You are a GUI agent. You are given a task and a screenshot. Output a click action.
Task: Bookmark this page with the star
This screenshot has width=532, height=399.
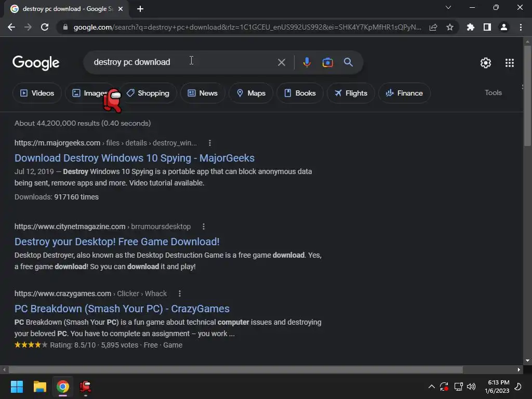point(450,27)
